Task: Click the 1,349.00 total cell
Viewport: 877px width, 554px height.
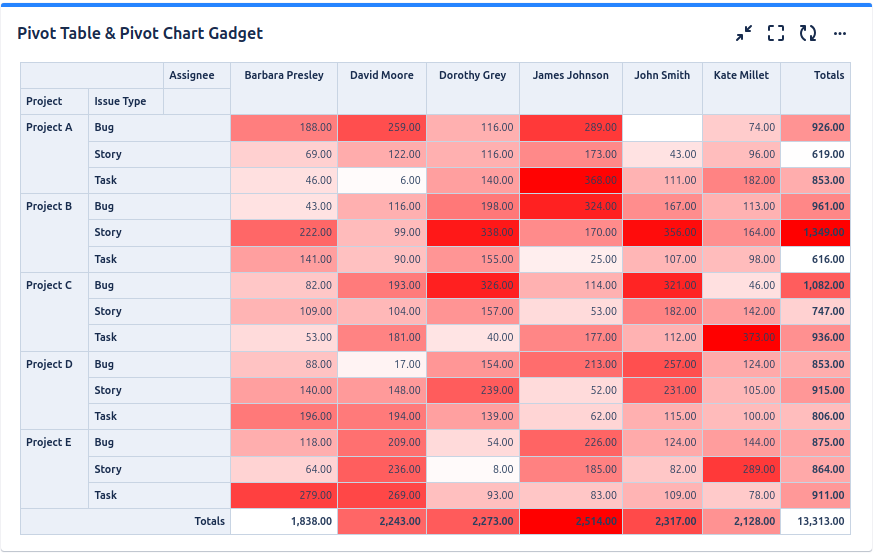Action: tap(815, 233)
